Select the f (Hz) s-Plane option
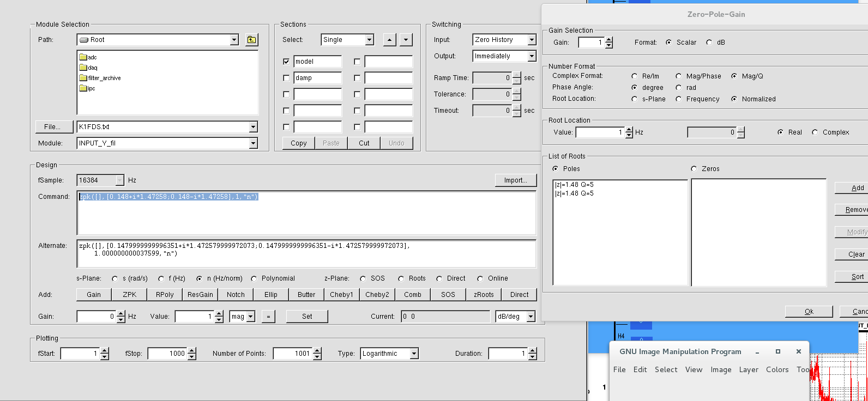The image size is (868, 401). pos(161,278)
